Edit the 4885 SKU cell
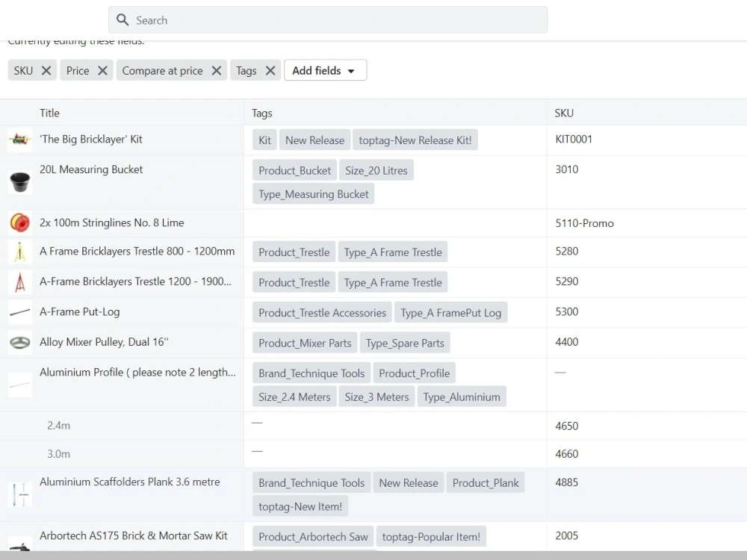 (x=647, y=495)
